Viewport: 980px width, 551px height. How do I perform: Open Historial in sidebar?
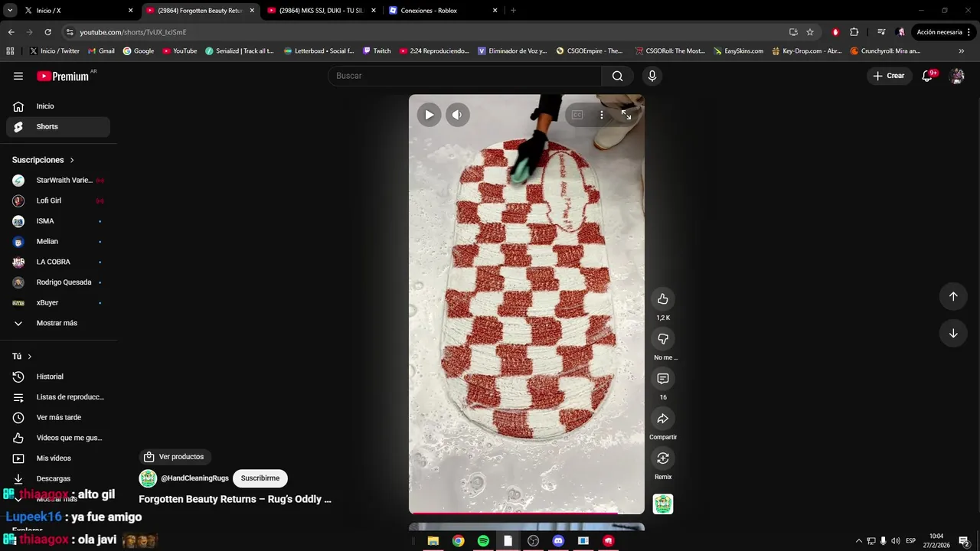(58, 377)
